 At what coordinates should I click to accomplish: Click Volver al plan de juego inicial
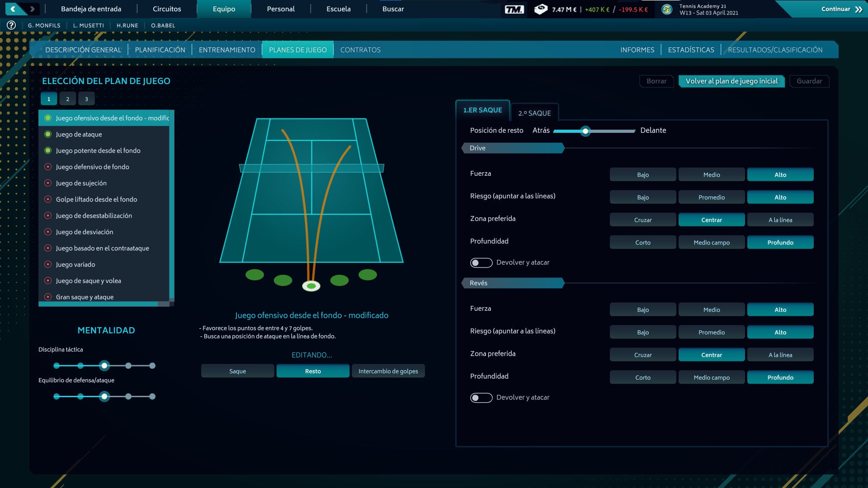coord(731,81)
